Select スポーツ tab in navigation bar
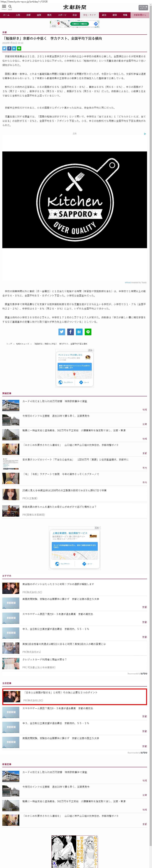This screenshot has height=868, width=152. [62, 15]
